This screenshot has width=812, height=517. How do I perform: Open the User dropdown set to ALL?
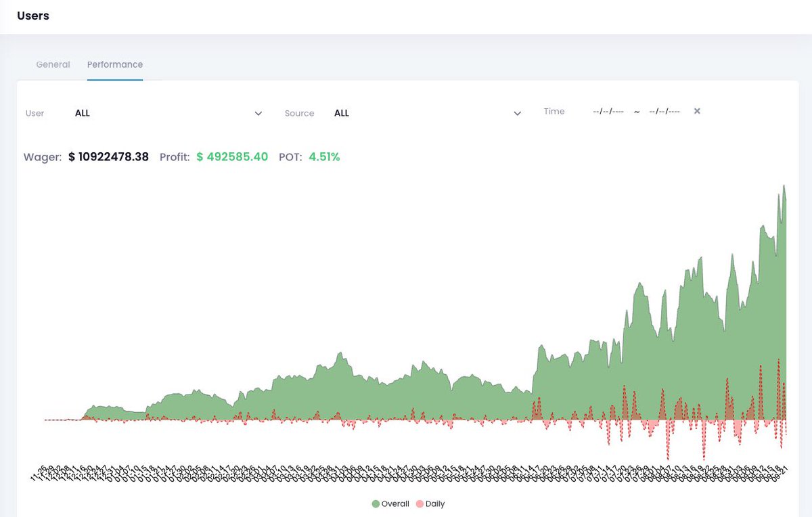pos(168,113)
